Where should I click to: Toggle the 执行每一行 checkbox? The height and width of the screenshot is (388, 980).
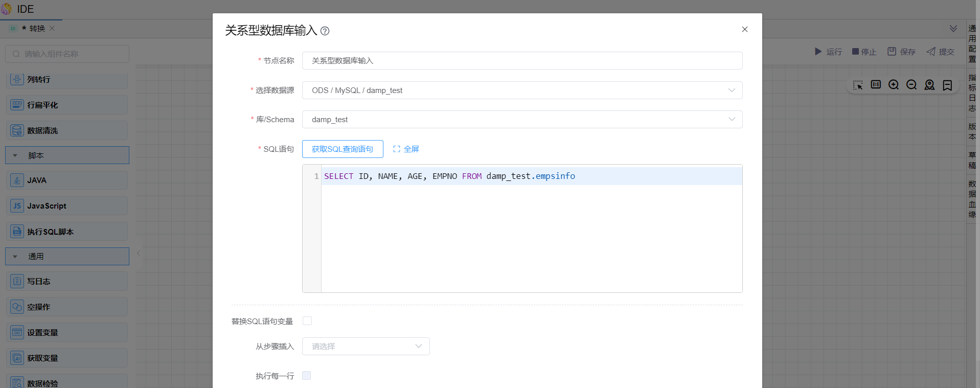[307, 376]
